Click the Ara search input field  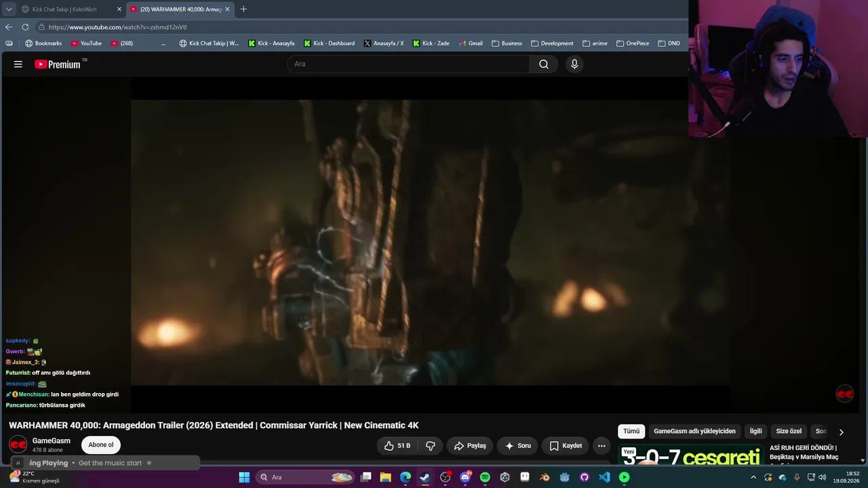[408, 64]
